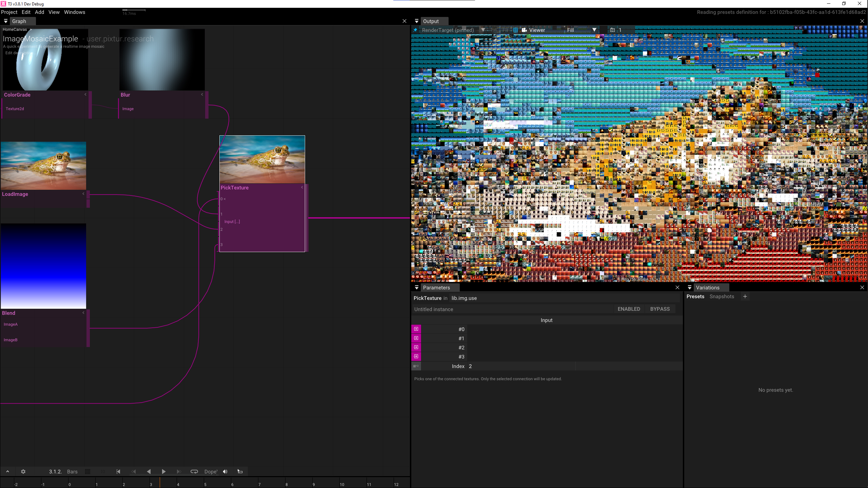Close the Graph panel
Image resolution: width=868 pixels, height=488 pixels.
(x=405, y=21)
